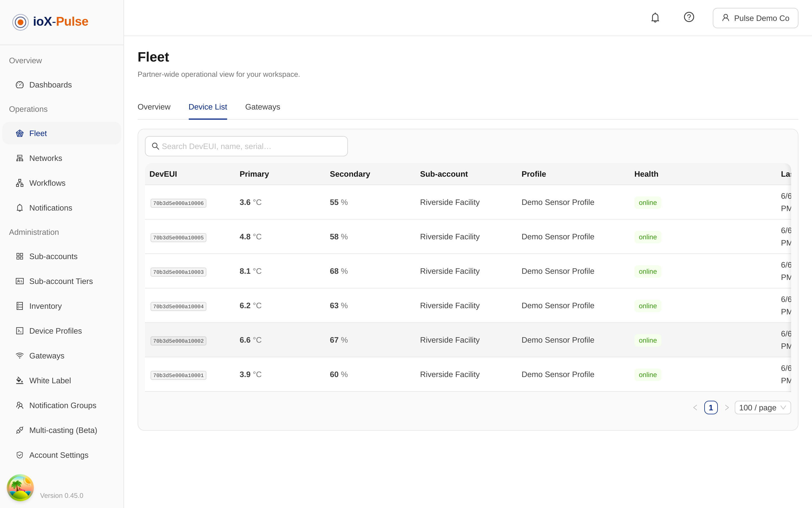Image resolution: width=812 pixels, height=508 pixels.
Task: Open Device Profiles in the sidebar
Action: (62, 331)
